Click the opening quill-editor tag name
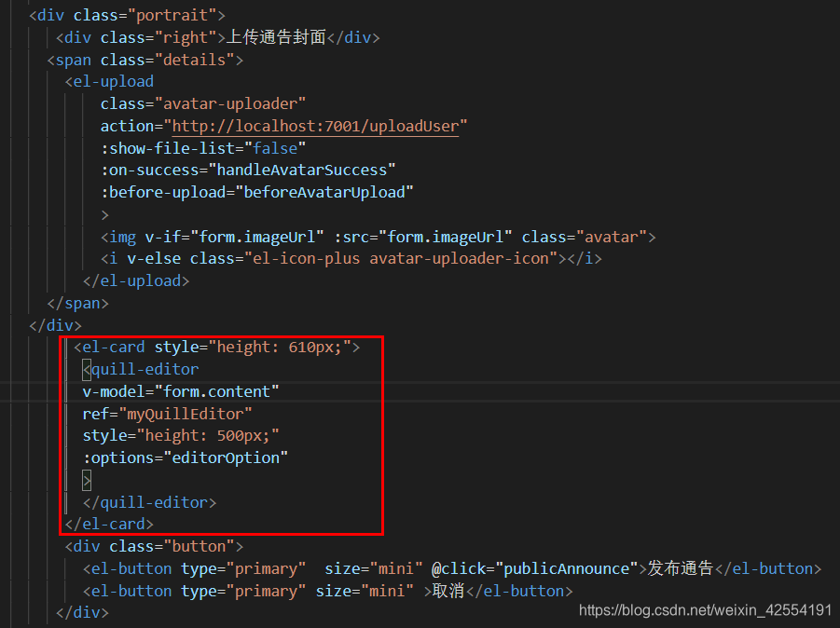 pos(145,369)
